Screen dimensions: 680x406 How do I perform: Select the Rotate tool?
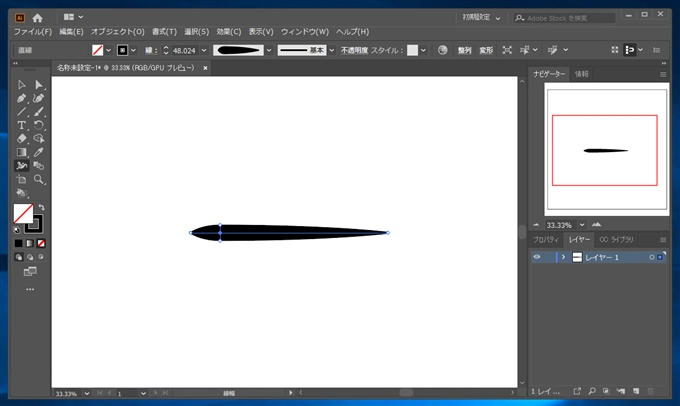[39, 125]
